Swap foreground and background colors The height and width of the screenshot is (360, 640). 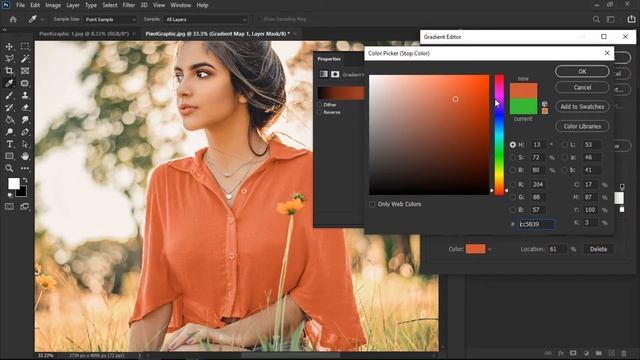point(25,180)
